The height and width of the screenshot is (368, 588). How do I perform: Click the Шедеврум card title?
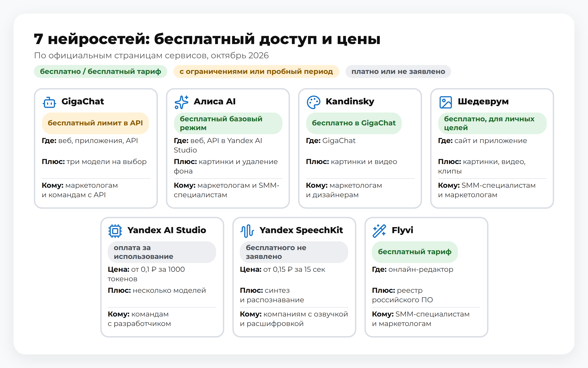click(483, 101)
